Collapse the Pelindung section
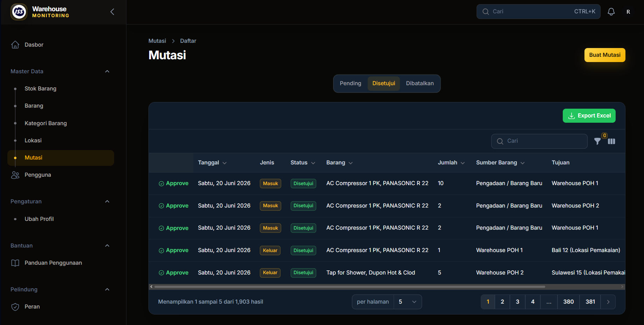 point(107,290)
